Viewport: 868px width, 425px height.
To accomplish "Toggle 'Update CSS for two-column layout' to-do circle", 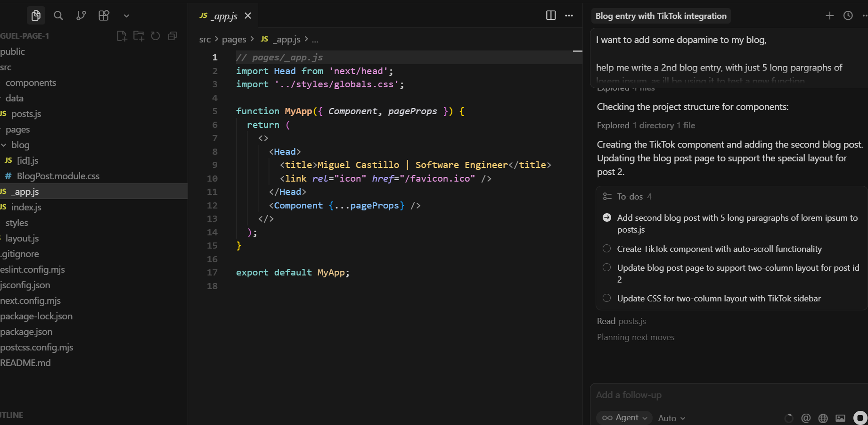I will tap(607, 298).
